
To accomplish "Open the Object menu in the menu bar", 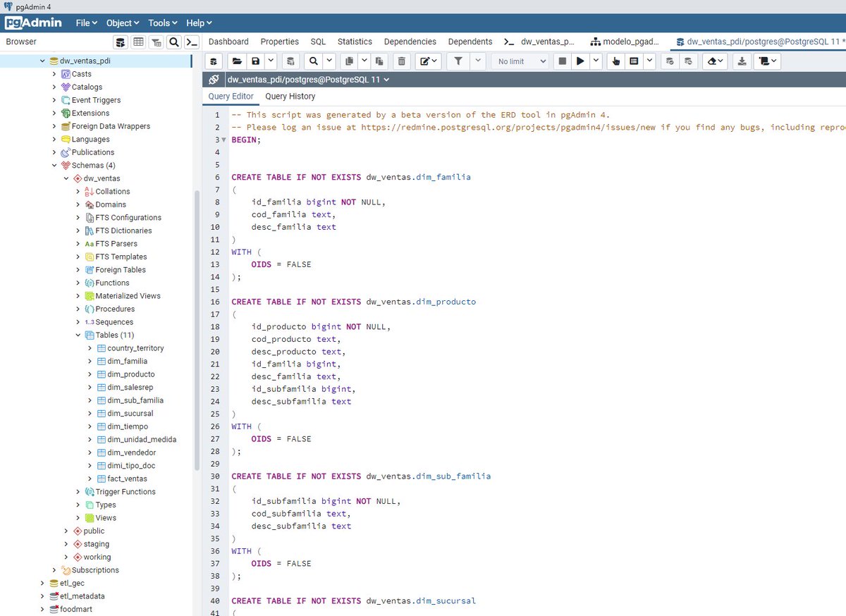I will pyautogui.click(x=122, y=23).
